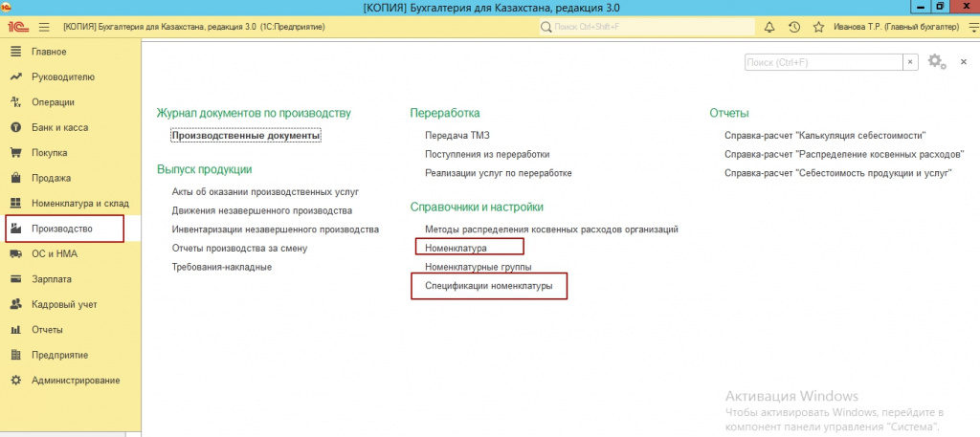
Task: Open Номенклатурные группы
Action: (x=479, y=267)
